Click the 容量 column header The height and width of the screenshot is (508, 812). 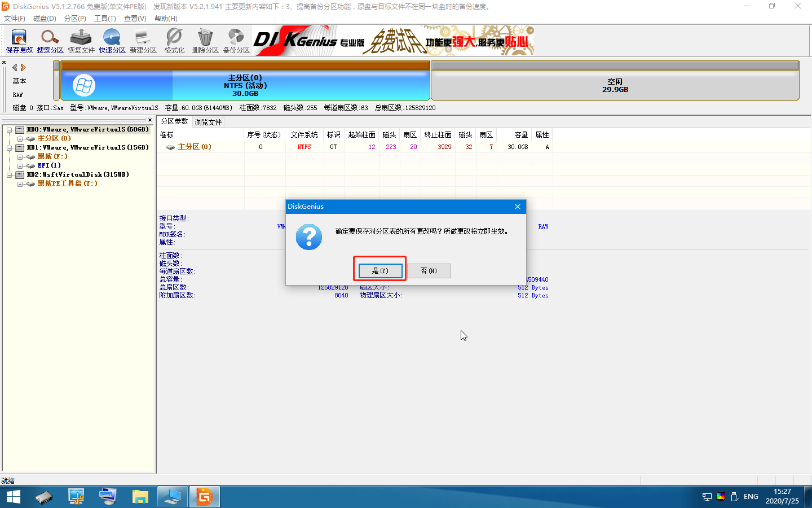(x=514, y=135)
